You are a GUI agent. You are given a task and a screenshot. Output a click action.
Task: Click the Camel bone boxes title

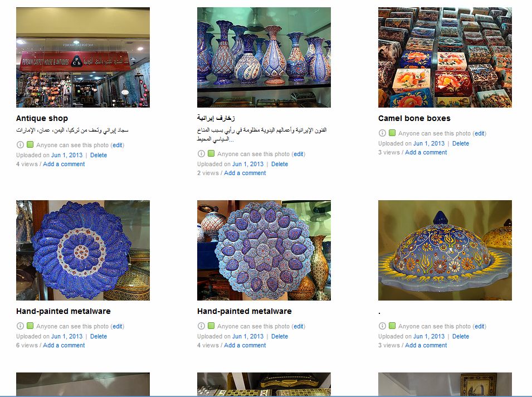[414, 118]
